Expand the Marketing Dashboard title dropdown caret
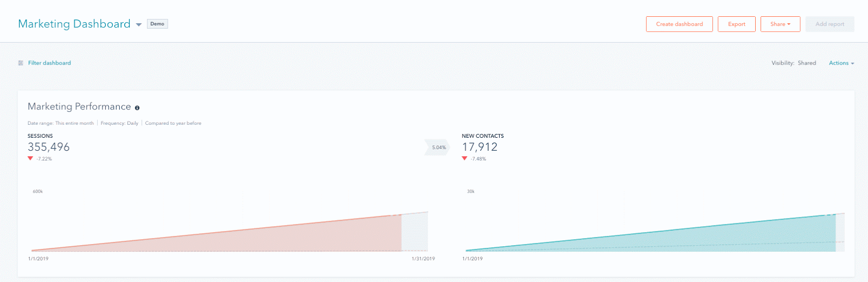This screenshot has height=282, width=868. pos(139,24)
